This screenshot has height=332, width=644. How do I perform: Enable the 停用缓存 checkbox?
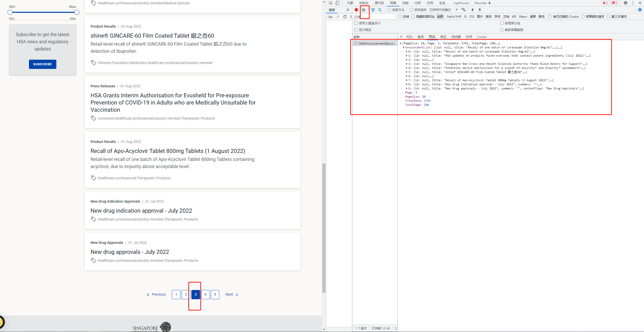[411, 10]
